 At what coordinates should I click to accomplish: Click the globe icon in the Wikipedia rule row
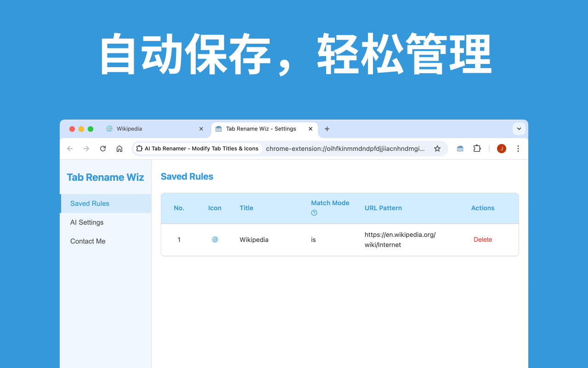click(x=215, y=239)
